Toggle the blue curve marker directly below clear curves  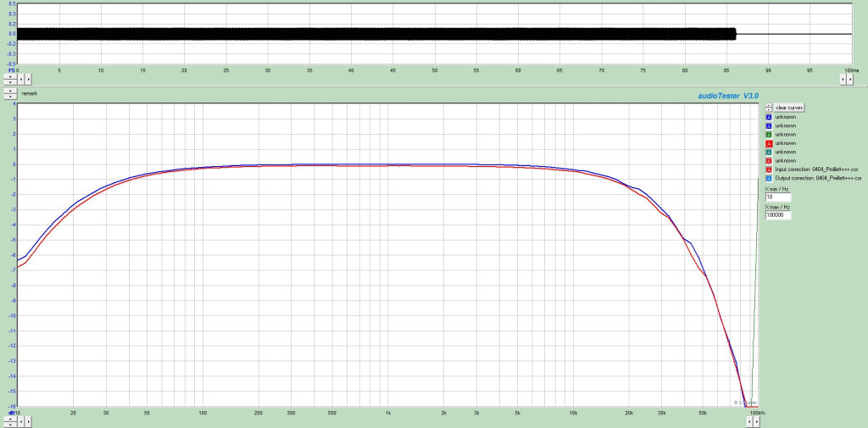tap(770, 117)
